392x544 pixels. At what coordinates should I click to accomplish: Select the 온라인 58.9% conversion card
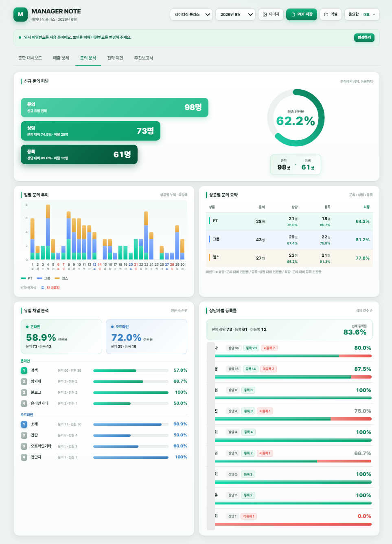[x=61, y=337]
